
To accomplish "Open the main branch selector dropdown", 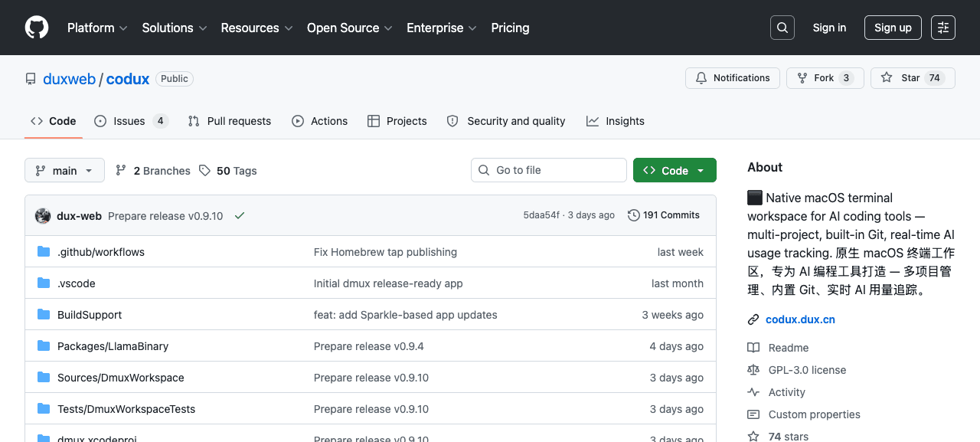I will click(x=64, y=170).
